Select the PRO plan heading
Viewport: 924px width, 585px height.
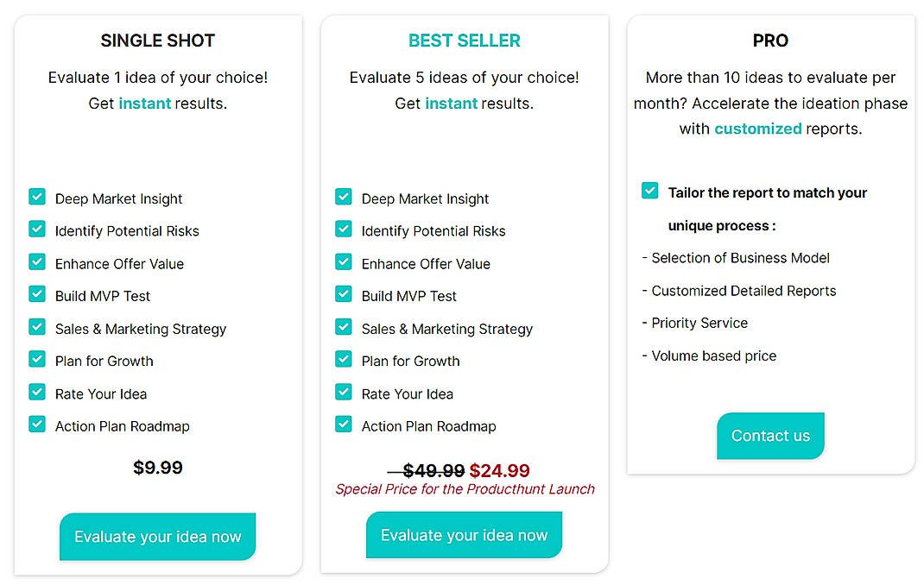point(770,40)
